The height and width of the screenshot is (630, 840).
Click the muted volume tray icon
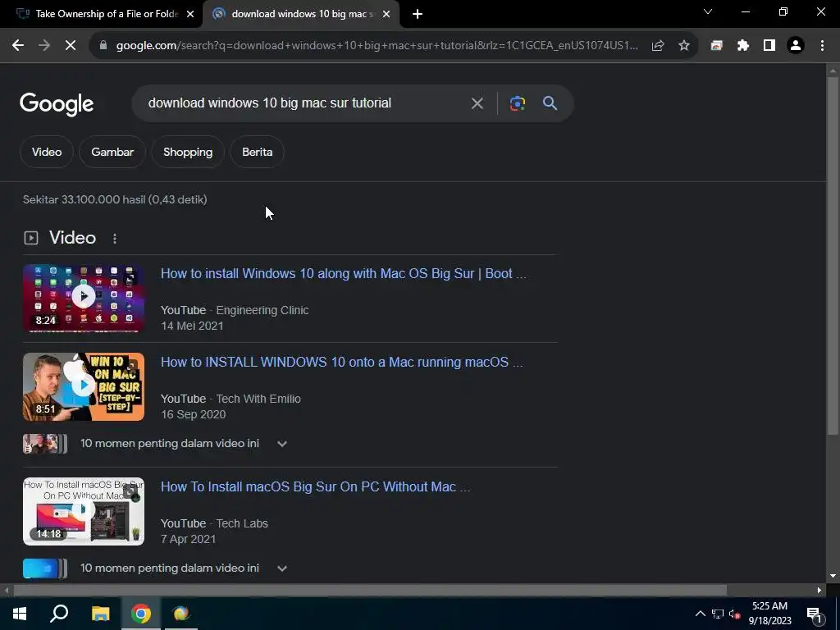[x=734, y=614]
